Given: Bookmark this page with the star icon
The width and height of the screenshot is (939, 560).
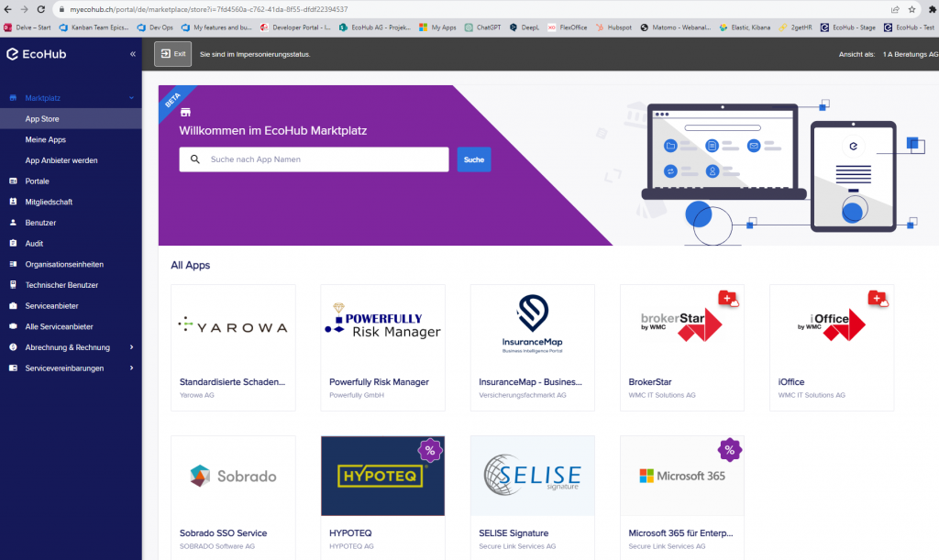Looking at the screenshot, I should (x=912, y=9).
